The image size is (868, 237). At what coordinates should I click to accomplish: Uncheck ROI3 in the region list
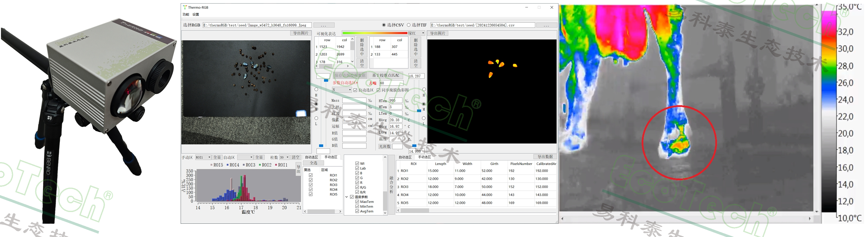coord(311,185)
